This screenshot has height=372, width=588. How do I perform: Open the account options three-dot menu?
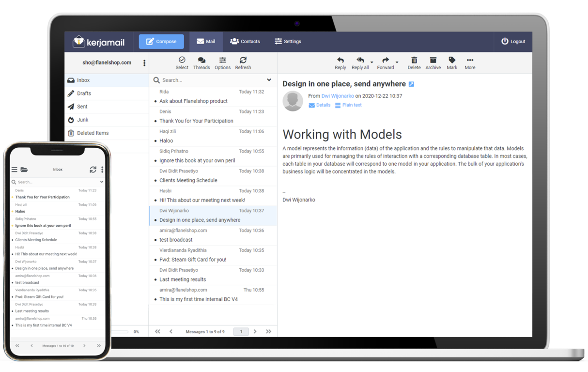pyautogui.click(x=144, y=63)
